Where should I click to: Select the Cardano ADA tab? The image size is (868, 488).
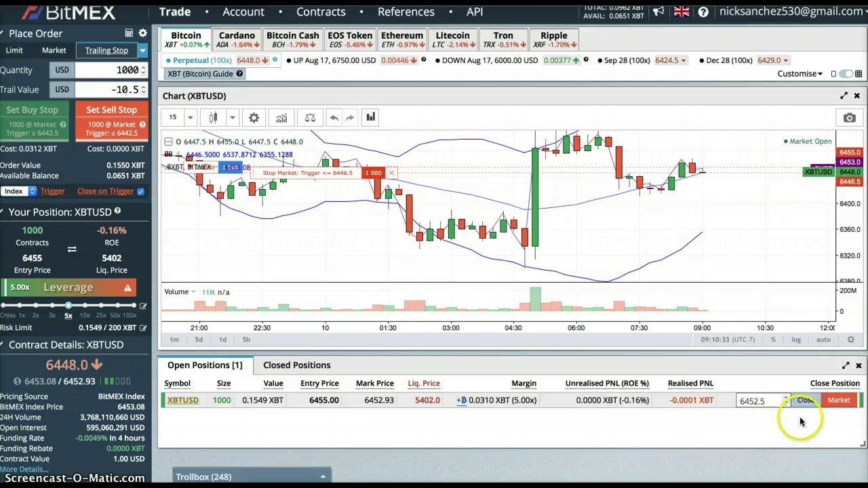(237, 40)
